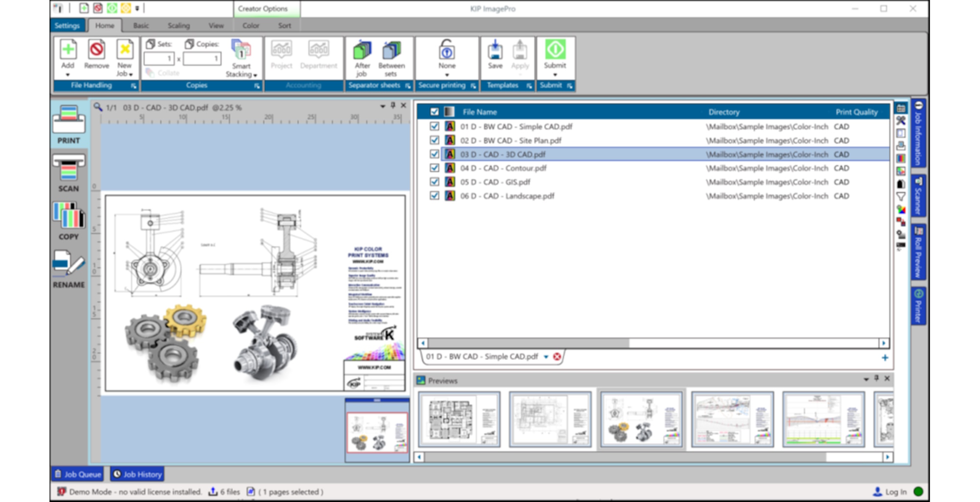Image resolution: width=980 pixels, height=502 pixels.
Task: Open the Separator sheets group dialog launcher
Action: pyautogui.click(x=408, y=86)
